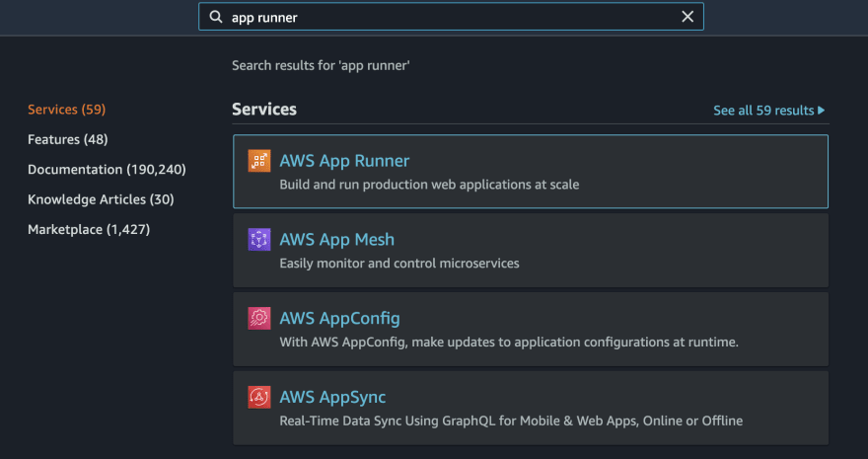Click "Search results for 'app runner'" text
The height and width of the screenshot is (459, 868).
point(322,66)
